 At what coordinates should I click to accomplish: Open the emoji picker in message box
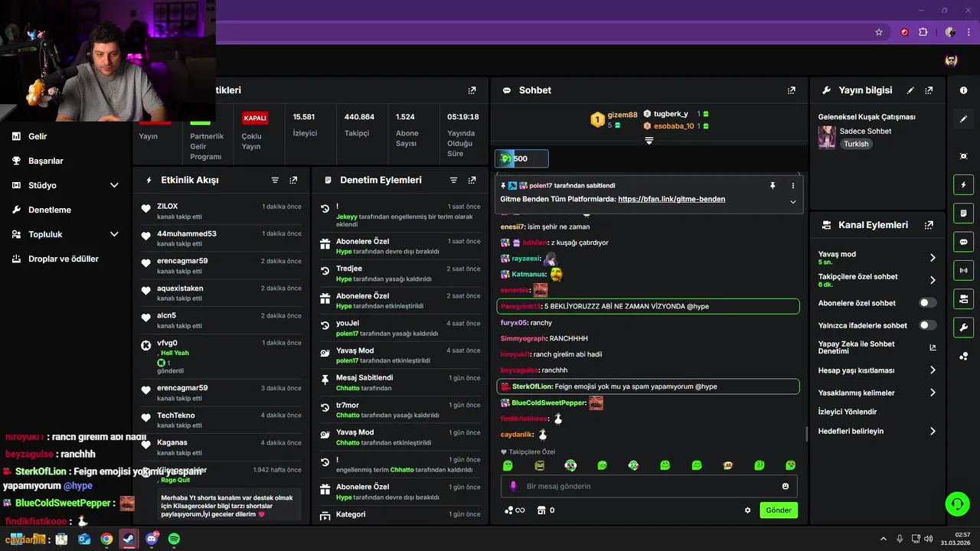click(x=786, y=486)
